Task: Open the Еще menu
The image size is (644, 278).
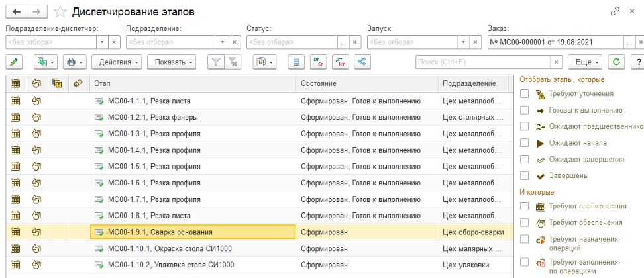Action: [585, 62]
